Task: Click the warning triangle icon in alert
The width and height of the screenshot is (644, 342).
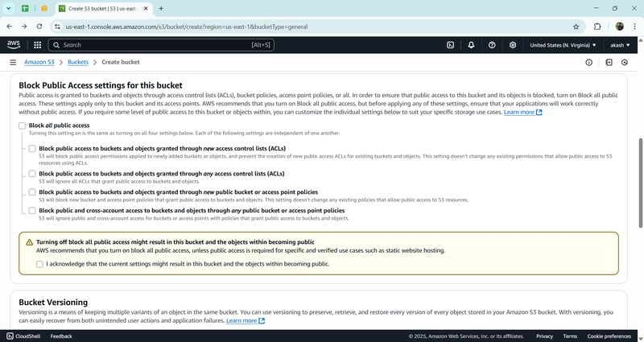Action: pos(30,242)
